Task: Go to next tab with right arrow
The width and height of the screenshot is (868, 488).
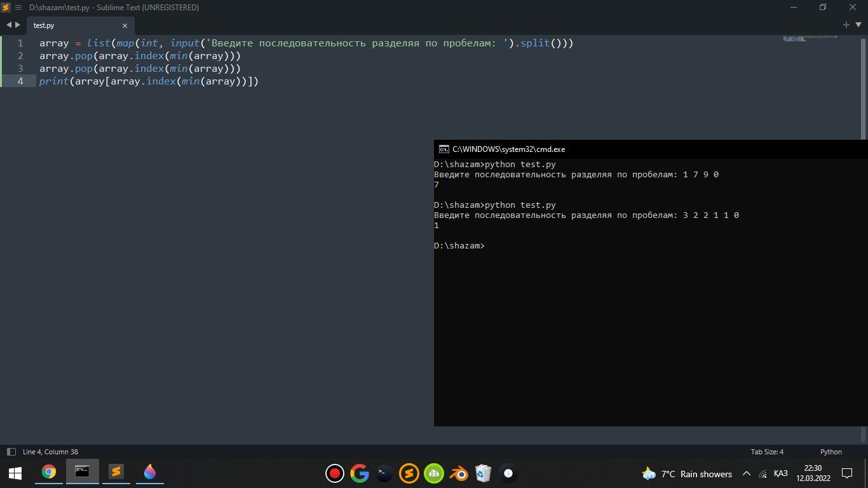Action: click(18, 25)
